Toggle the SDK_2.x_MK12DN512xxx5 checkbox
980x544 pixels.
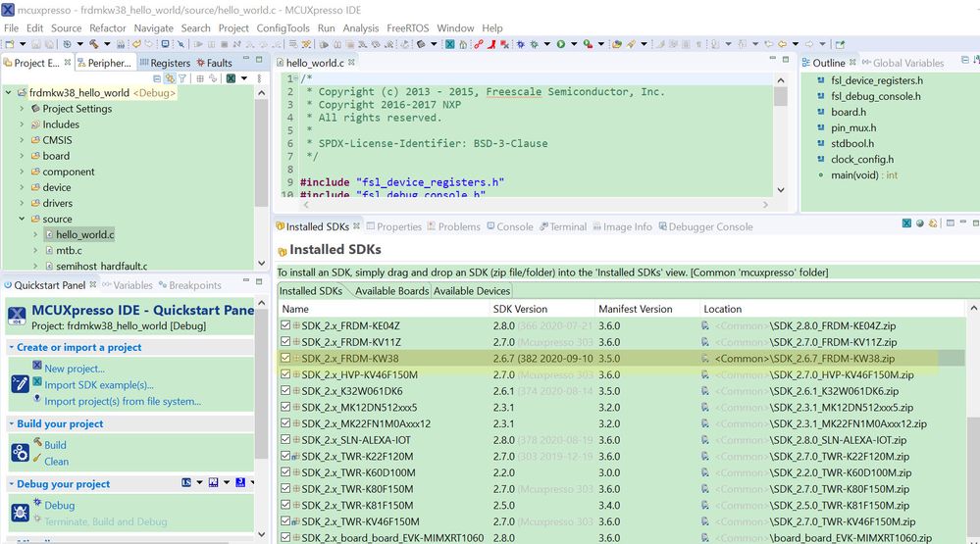(285, 407)
